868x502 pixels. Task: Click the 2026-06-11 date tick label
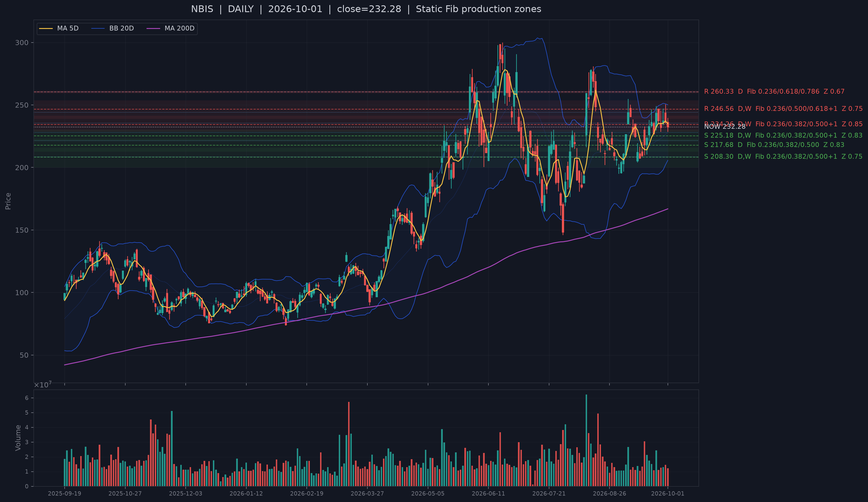[x=488, y=493]
